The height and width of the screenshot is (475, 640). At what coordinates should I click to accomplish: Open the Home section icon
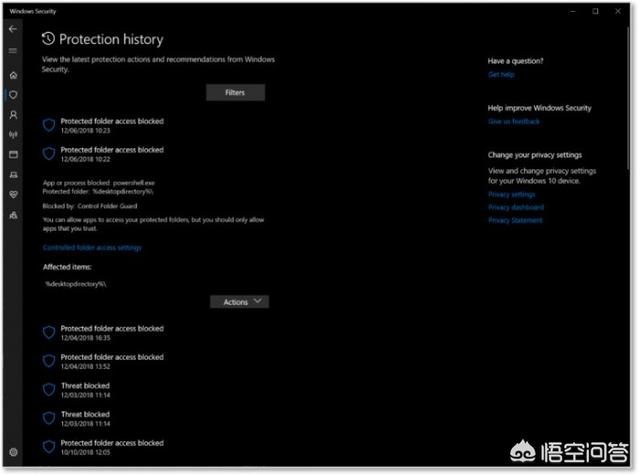coord(13,75)
